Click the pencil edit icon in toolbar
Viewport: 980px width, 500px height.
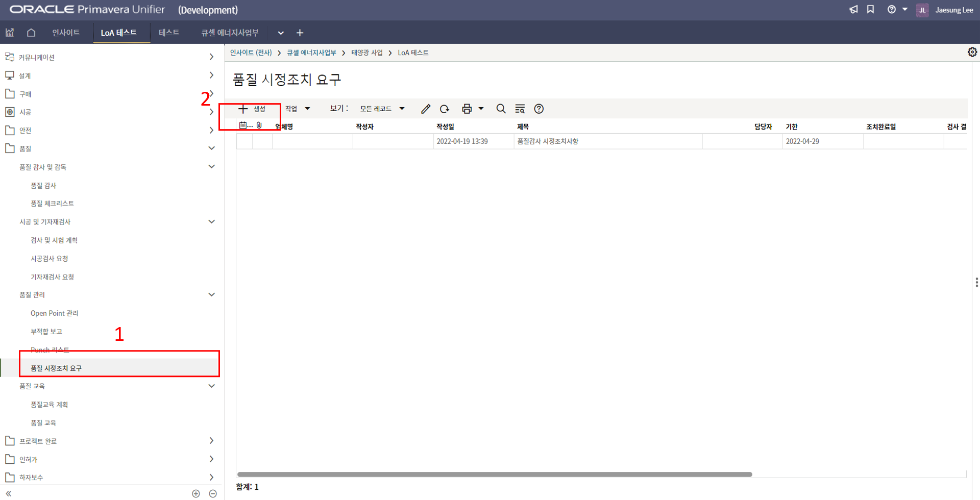point(426,109)
